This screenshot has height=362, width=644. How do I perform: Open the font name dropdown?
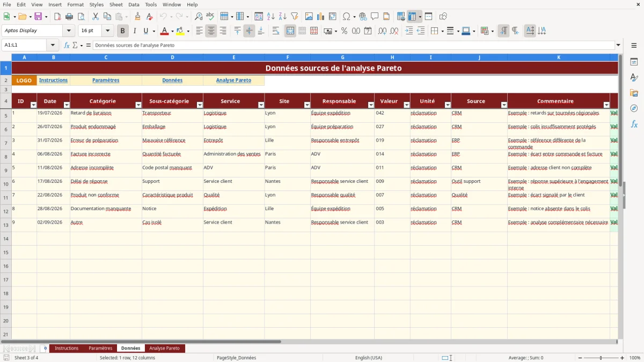69,31
